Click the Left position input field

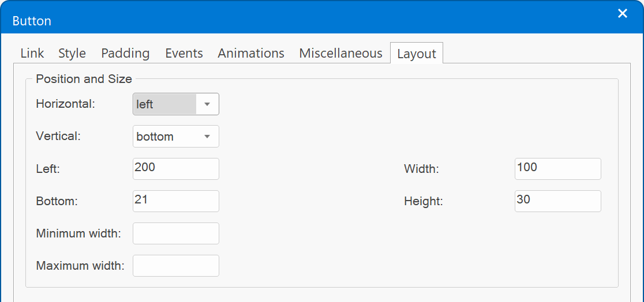pos(176,169)
